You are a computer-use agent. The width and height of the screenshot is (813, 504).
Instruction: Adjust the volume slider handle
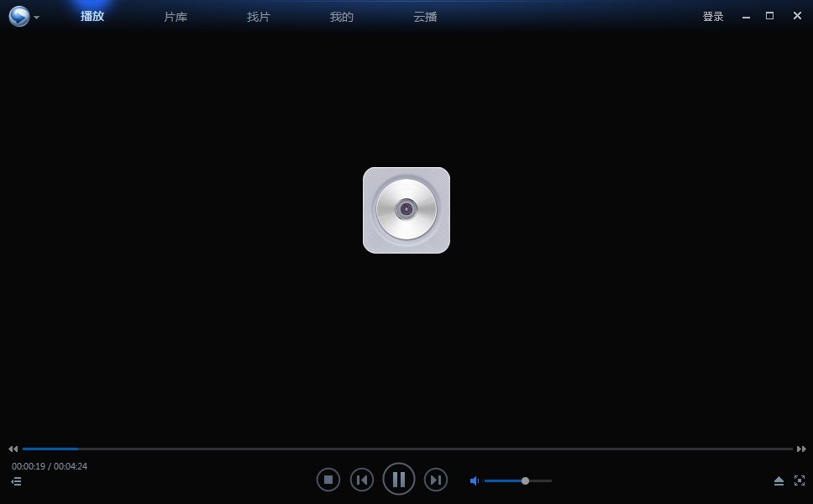pyautogui.click(x=525, y=481)
